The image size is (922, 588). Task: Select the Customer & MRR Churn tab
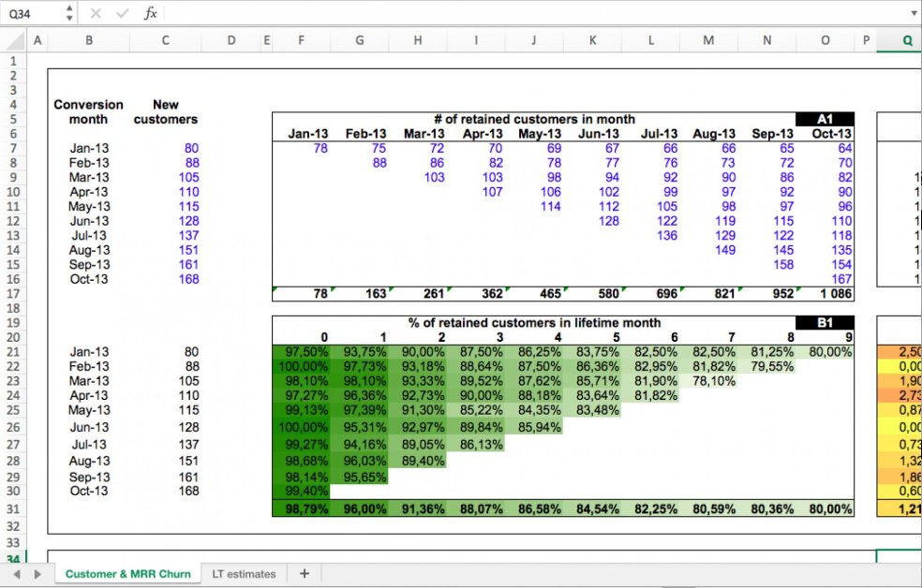128,573
